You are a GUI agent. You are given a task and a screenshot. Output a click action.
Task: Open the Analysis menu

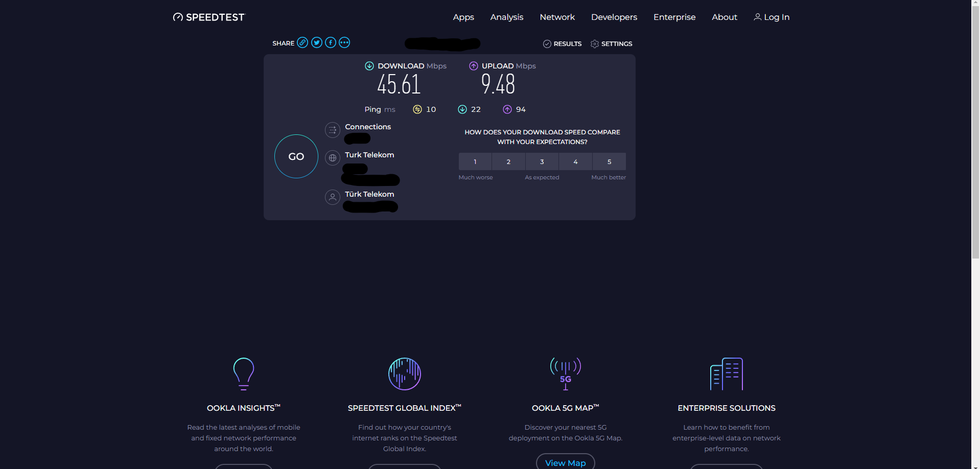(x=507, y=17)
